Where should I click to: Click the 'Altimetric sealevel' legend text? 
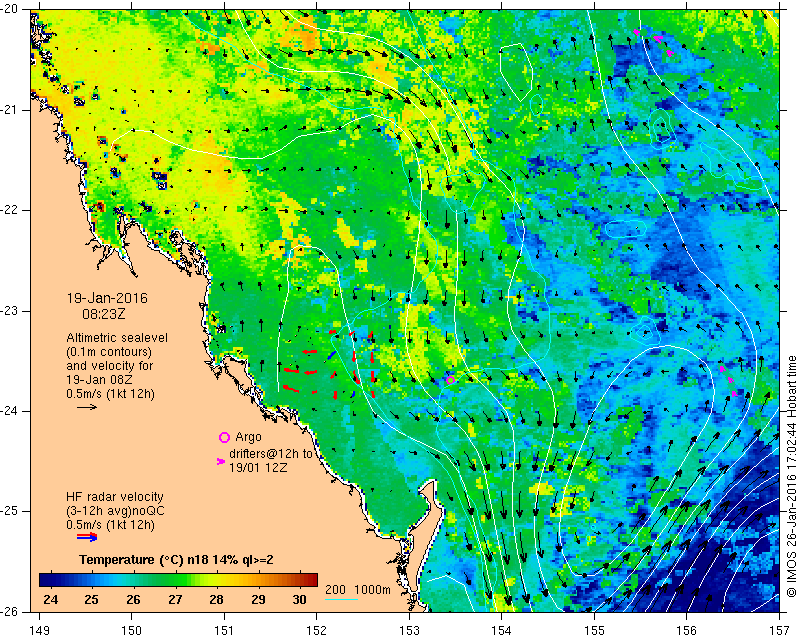click(x=117, y=338)
